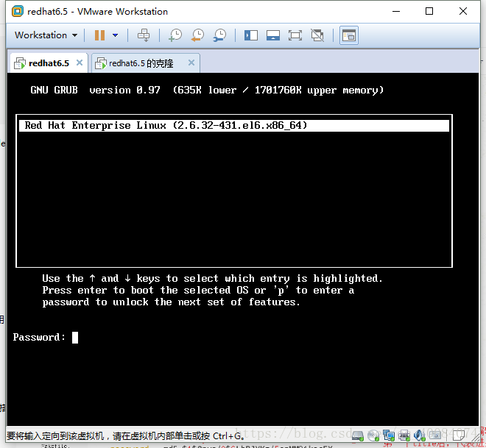Click the VMware Workstation title bar app icon

click(18, 12)
